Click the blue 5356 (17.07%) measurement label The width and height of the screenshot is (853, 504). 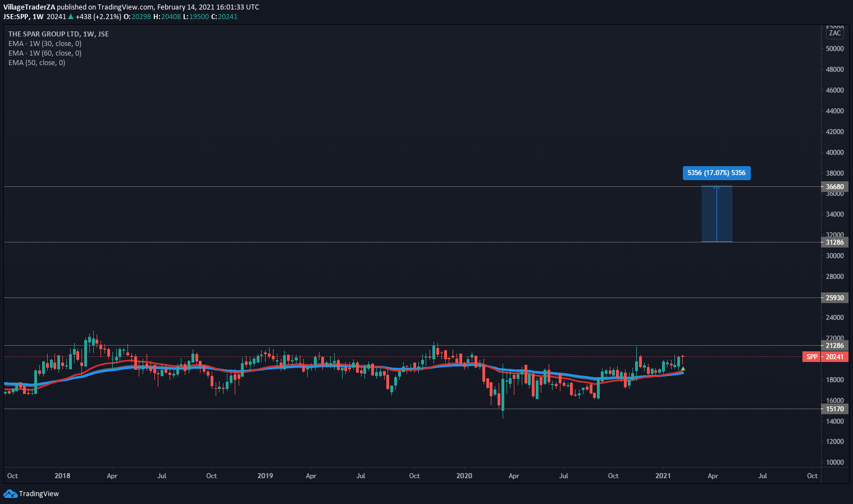pos(716,173)
